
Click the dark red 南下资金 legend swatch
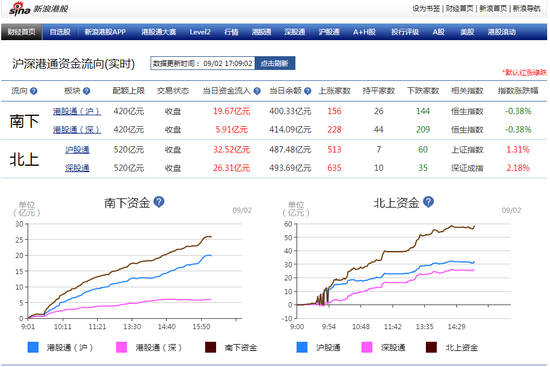[210, 347]
